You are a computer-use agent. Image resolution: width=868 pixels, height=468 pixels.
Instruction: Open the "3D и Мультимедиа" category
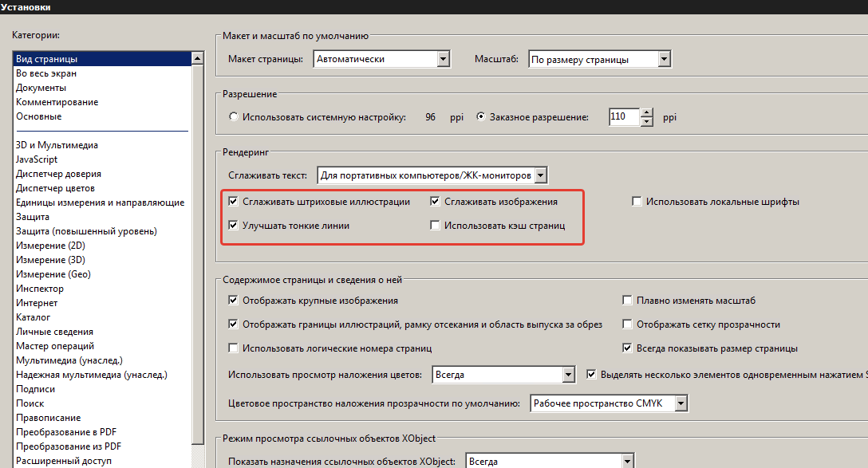coord(57,145)
